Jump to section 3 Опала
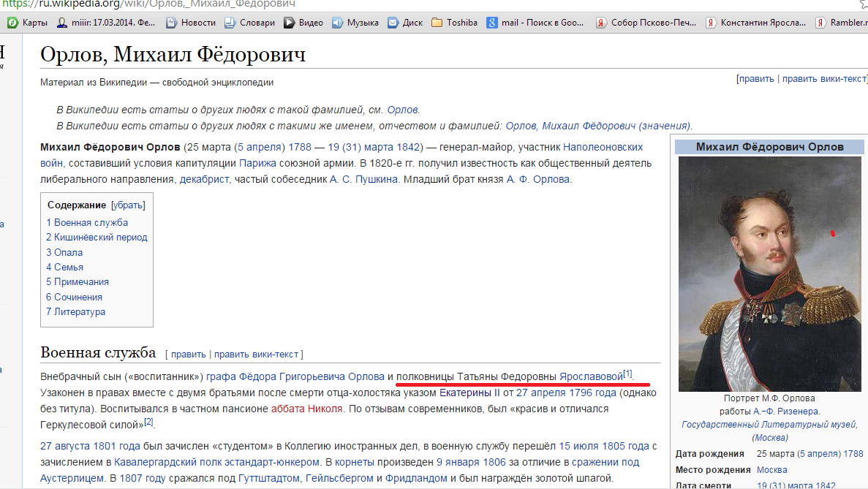The width and height of the screenshot is (868, 489). click(x=64, y=252)
